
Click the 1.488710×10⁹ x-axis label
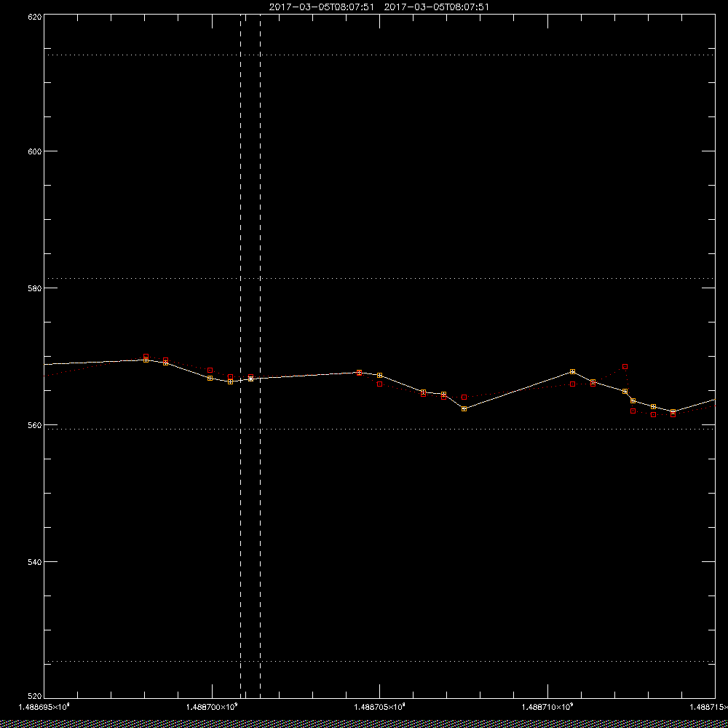tap(547, 707)
